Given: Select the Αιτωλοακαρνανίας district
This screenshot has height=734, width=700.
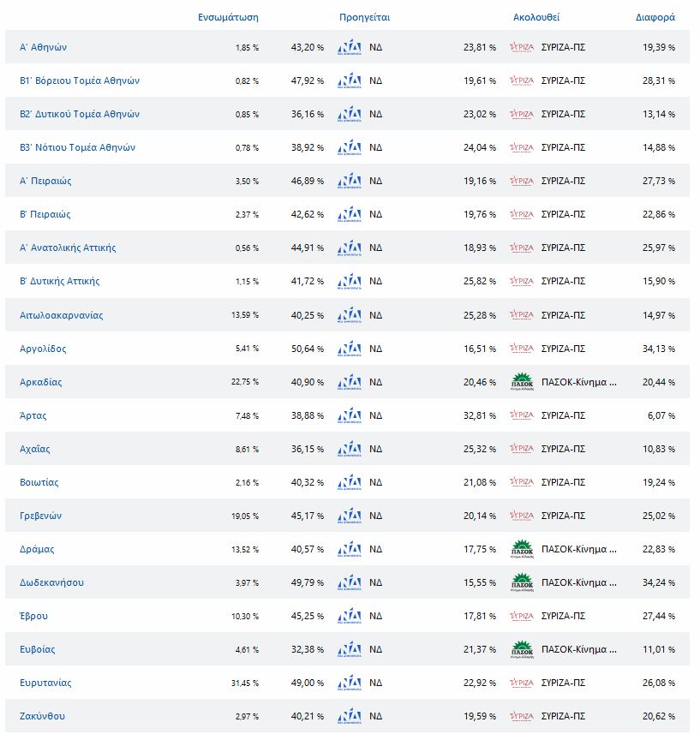Looking at the screenshot, I should click(61, 315).
